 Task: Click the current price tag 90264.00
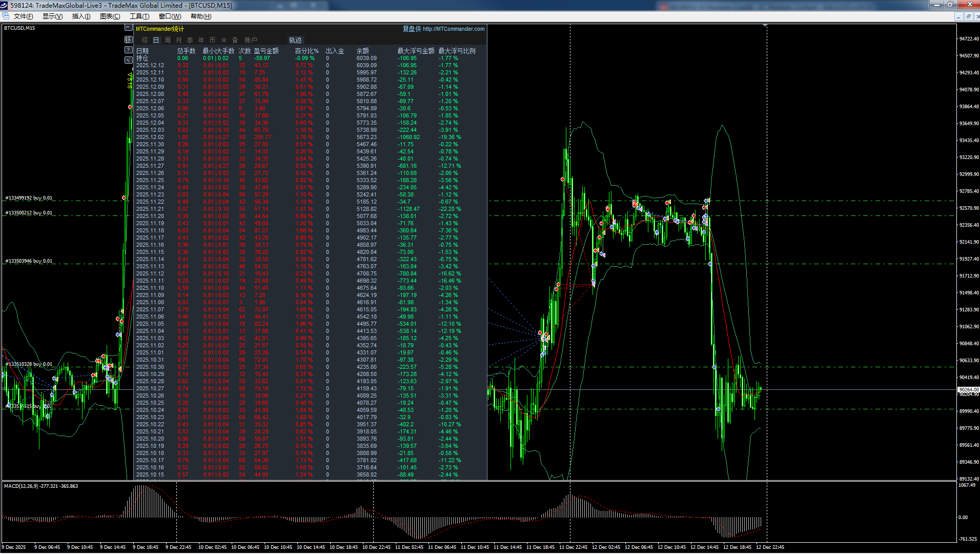point(968,390)
